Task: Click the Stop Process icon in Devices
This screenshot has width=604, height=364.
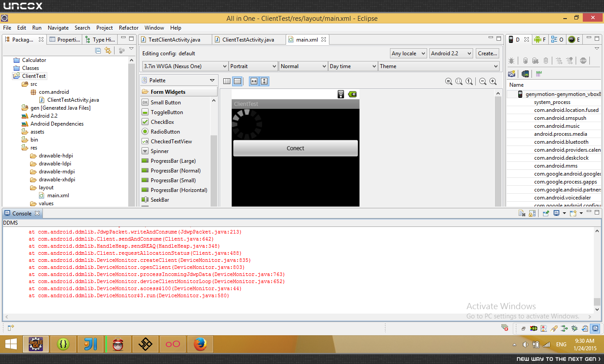Action: [583, 61]
